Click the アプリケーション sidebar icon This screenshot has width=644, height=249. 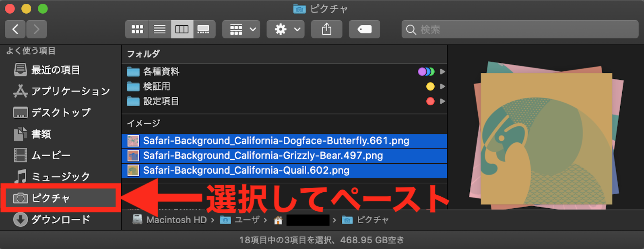[x=21, y=91]
